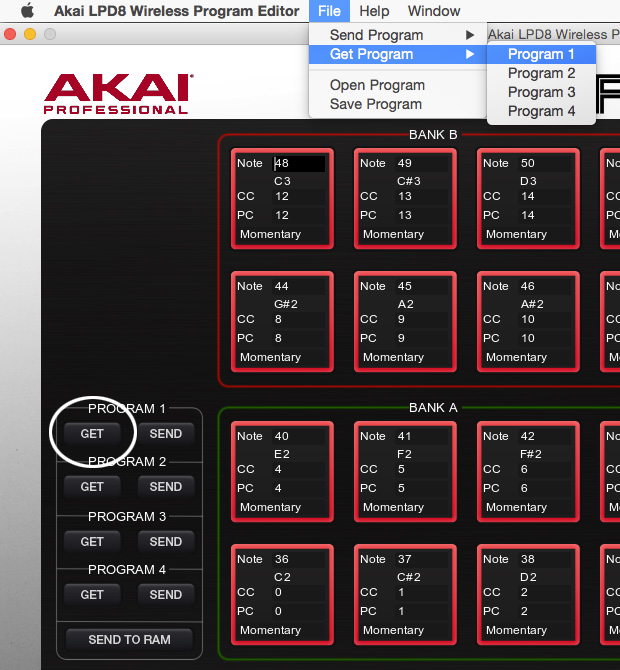Click the File menu
The image size is (620, 670).
329,11
